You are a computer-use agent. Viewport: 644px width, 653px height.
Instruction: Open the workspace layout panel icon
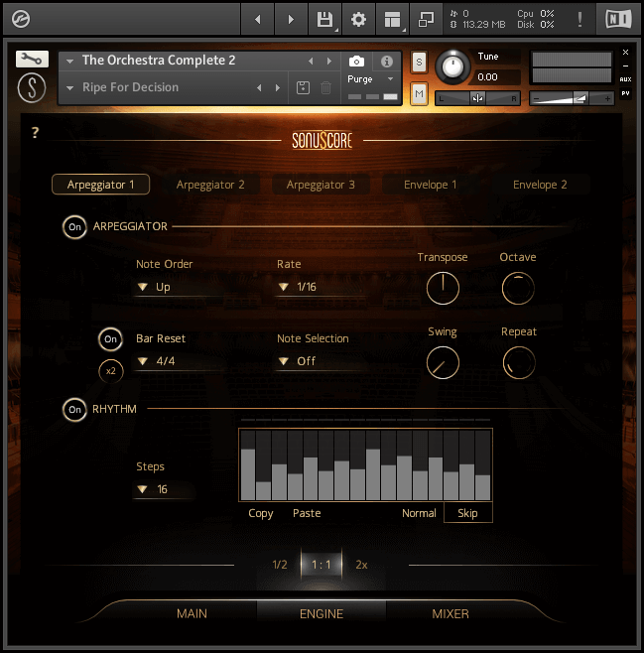392,19
